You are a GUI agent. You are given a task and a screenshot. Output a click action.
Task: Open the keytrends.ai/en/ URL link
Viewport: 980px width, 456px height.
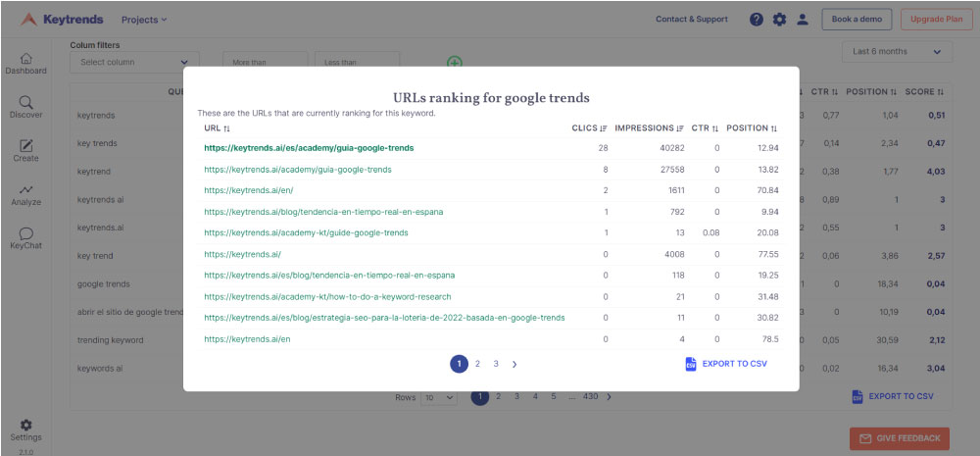coord(248,190)
